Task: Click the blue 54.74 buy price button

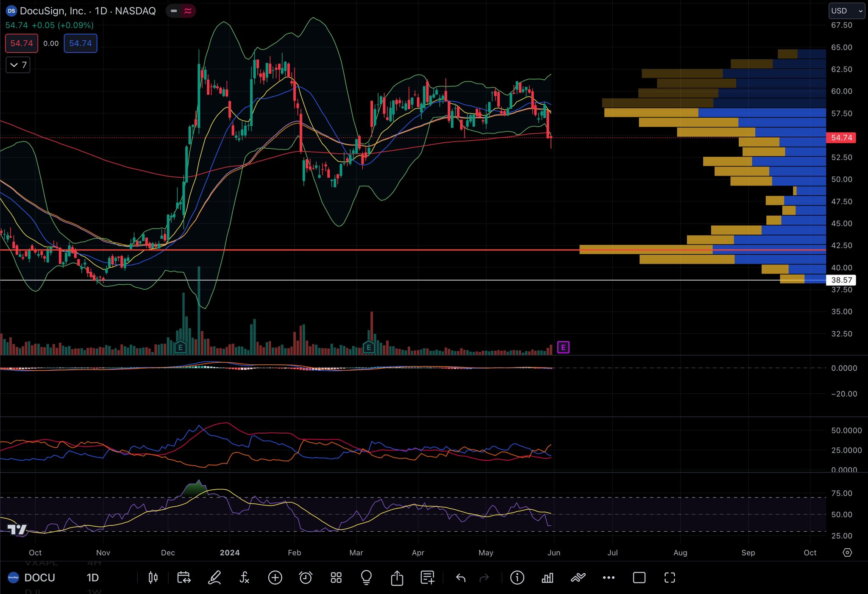Action: point(80,43)
